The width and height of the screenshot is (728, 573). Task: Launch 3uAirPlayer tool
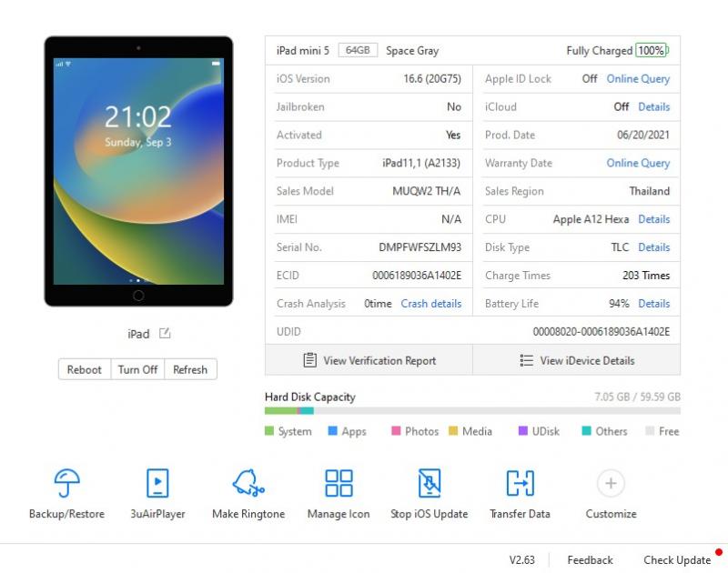click(157, 483)
